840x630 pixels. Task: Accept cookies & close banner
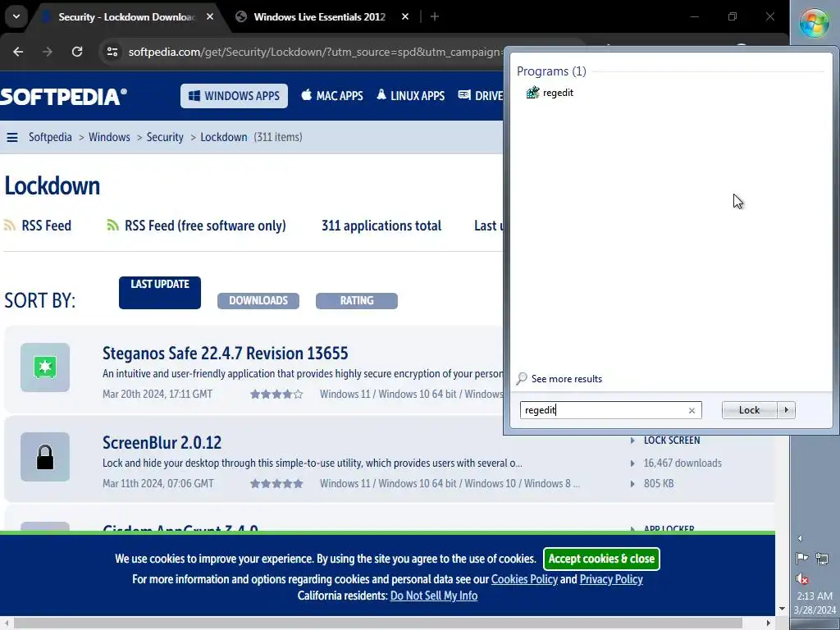601,559
